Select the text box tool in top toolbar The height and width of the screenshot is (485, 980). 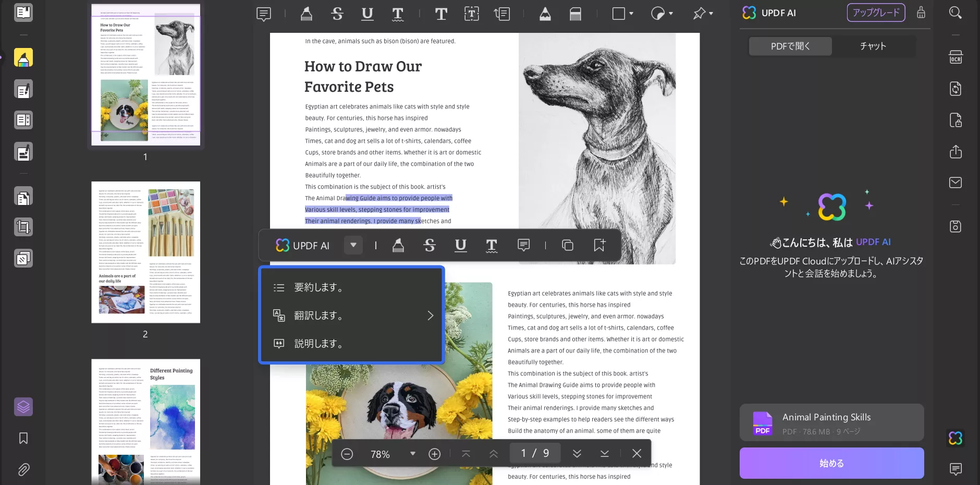tap(472, 14)
